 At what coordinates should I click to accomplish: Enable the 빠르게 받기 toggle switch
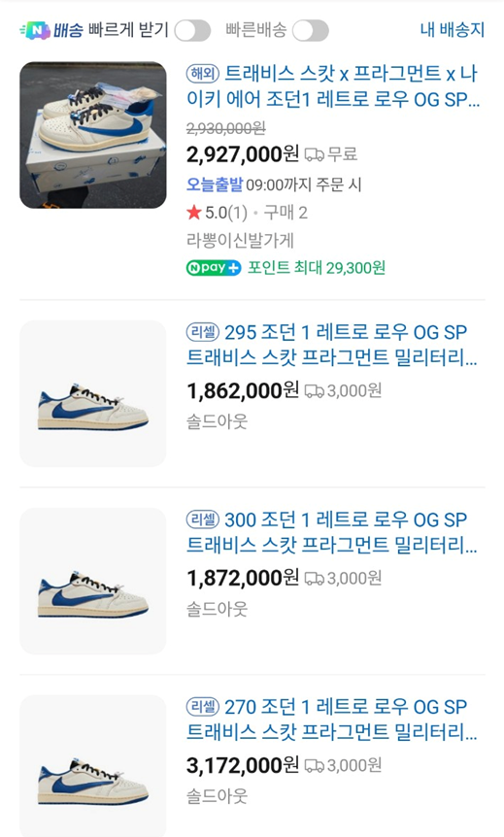pos(192,30)
